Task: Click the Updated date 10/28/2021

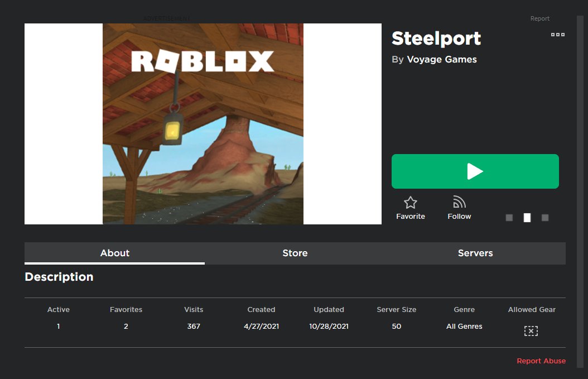Action: (x=329, y=327)
